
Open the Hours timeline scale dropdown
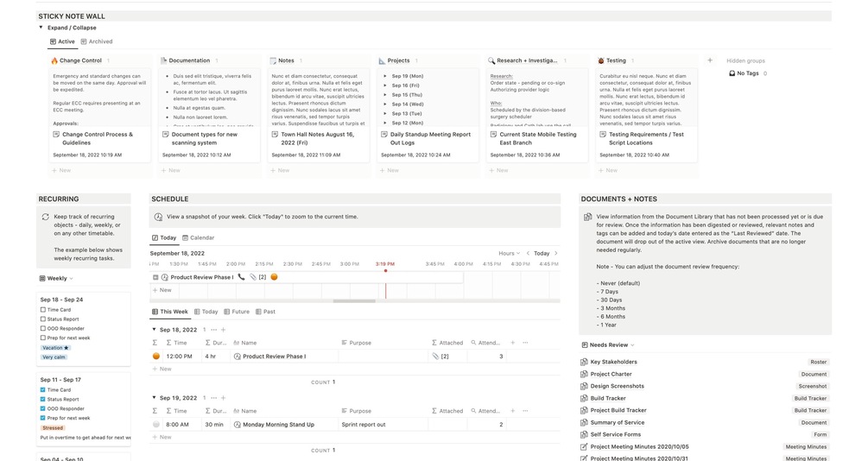click(x=509, y=254)
